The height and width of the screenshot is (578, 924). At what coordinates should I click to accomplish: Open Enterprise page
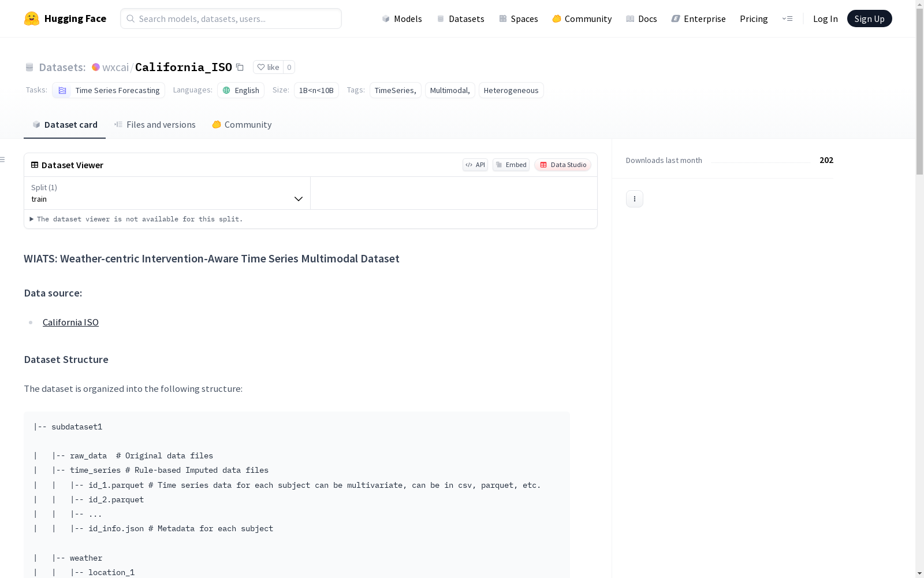698,18
